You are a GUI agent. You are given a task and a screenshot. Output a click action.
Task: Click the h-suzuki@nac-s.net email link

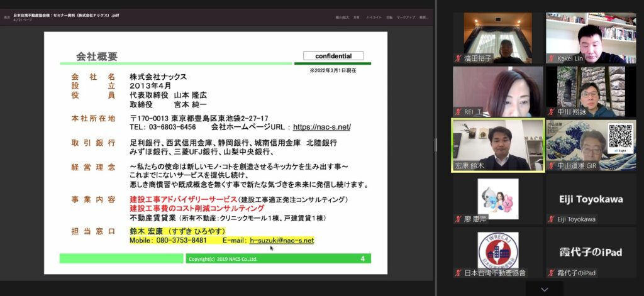(282, 241)
